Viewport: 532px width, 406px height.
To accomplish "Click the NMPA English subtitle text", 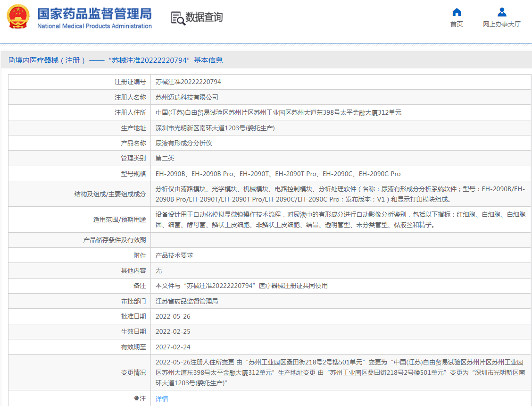I will click(93, 24).
